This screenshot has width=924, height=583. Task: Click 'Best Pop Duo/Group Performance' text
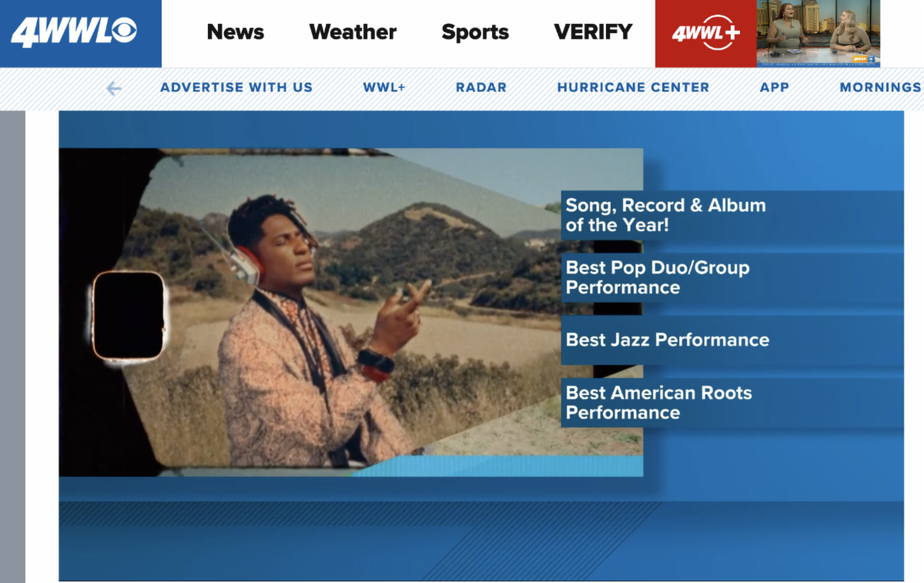(x=658, y=277)
